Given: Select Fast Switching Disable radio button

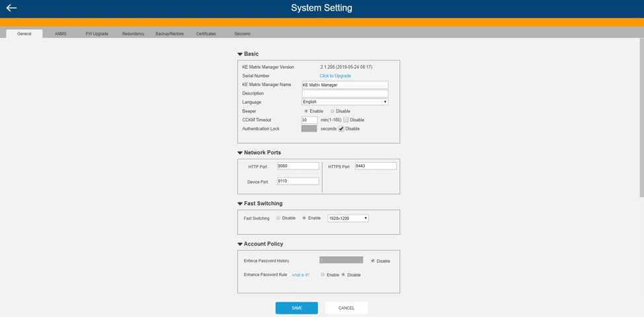Looking at the screenshot, I should coord(278,218).
